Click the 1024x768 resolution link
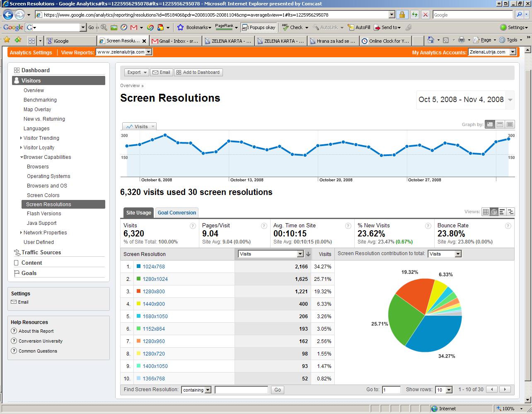This screenshot has height=414, width=532. coord(154,266)
